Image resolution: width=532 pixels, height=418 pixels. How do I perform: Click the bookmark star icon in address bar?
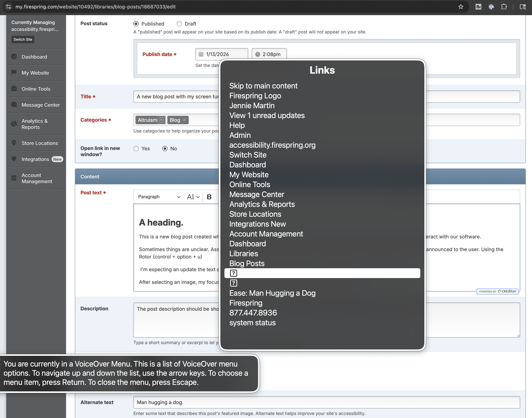pyautogui.click(x=461, y=7)
